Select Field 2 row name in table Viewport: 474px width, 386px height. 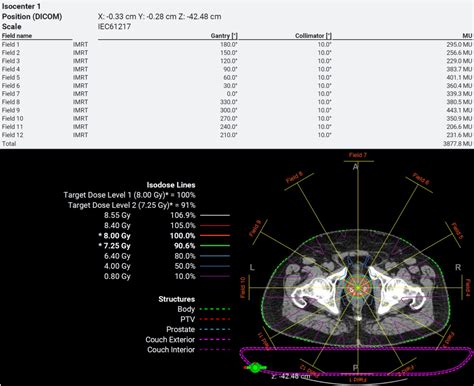pos(11,53)
